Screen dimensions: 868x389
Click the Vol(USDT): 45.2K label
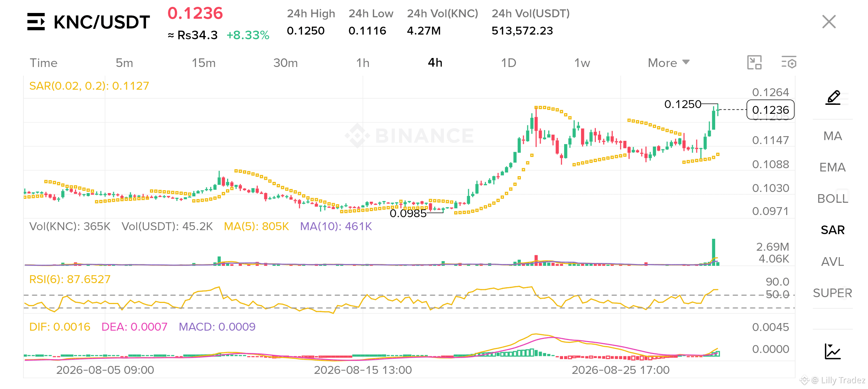(167, 227)
